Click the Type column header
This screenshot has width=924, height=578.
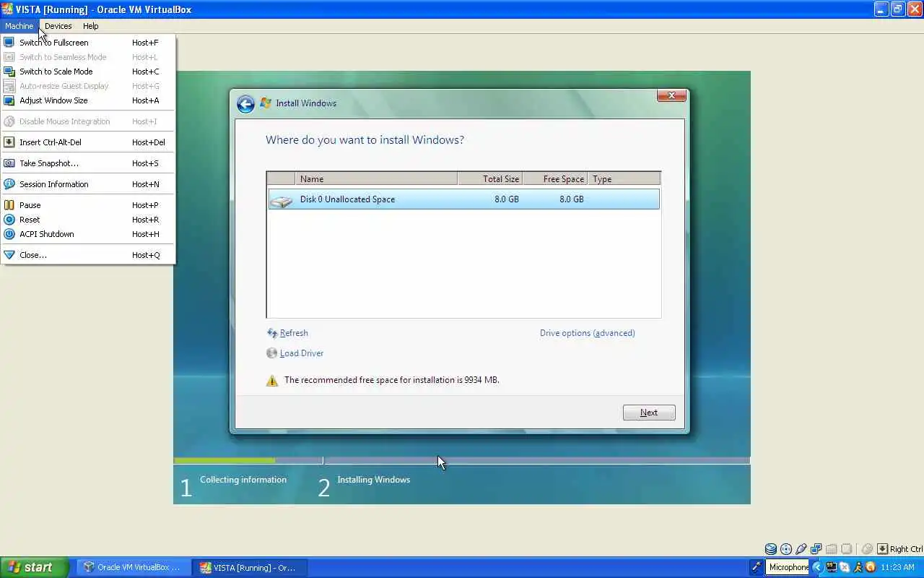pyautogui.click(x=624, y=179)
